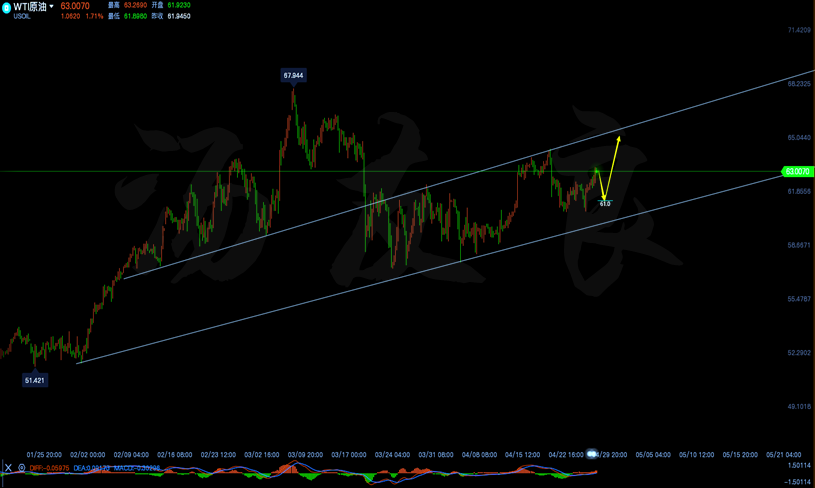Click the 49.1018 price axis label
The width and height of the screenshot is (815, 488).
coord(799,406)
